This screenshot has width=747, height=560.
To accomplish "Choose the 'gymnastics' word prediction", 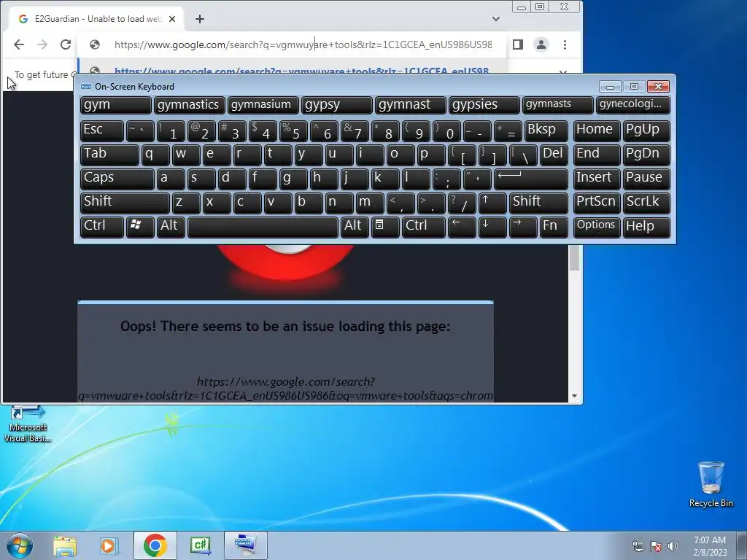I will 189,105.
